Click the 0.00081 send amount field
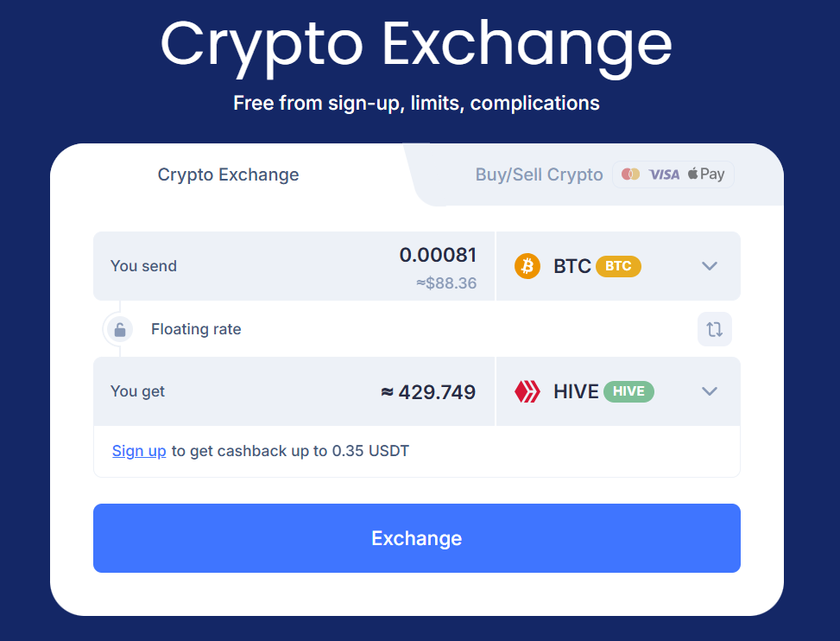The height and width of the screenshot is (641, 840). click(294, 266)
